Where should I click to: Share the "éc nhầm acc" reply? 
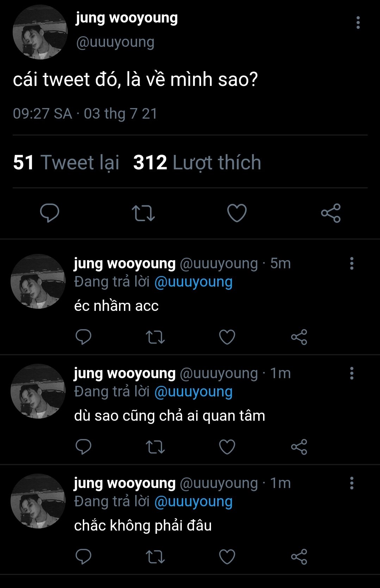click(299, 337)
